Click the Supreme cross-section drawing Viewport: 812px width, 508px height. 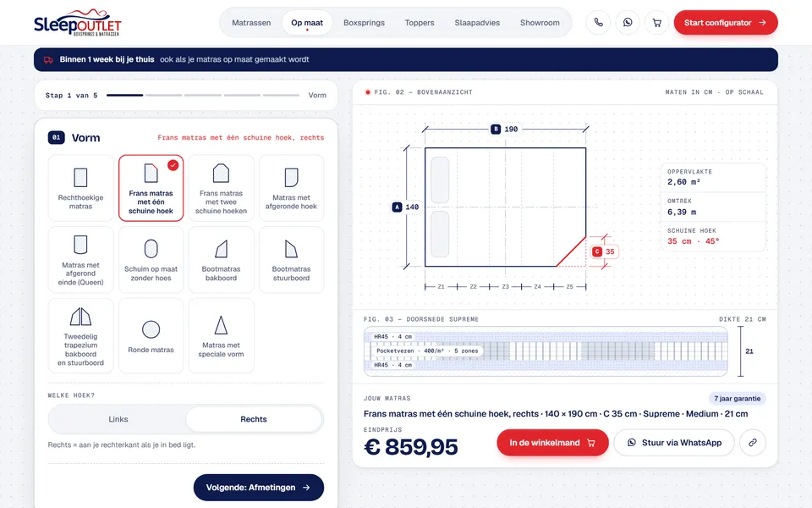coord(546,351)
